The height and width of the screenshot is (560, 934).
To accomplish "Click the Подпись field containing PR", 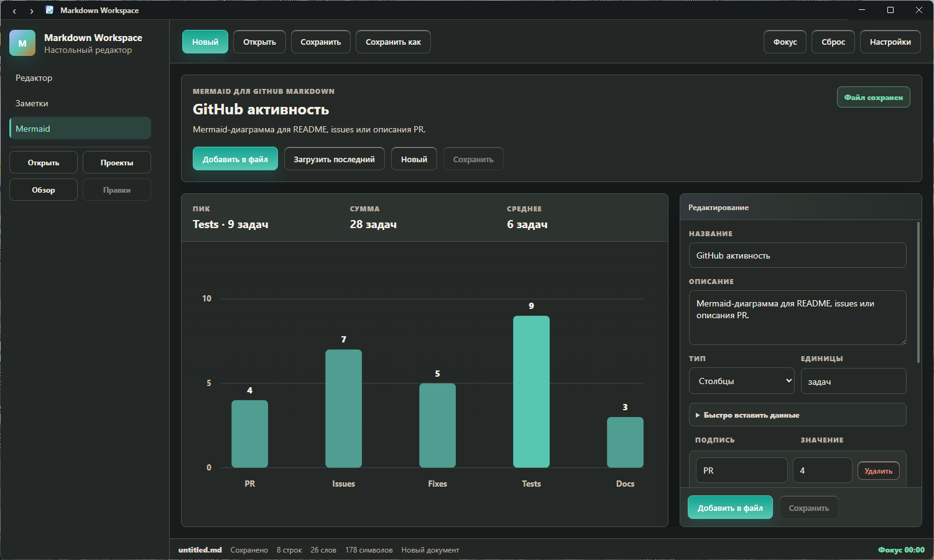I will pyautogui.click(x=742, y=470).
